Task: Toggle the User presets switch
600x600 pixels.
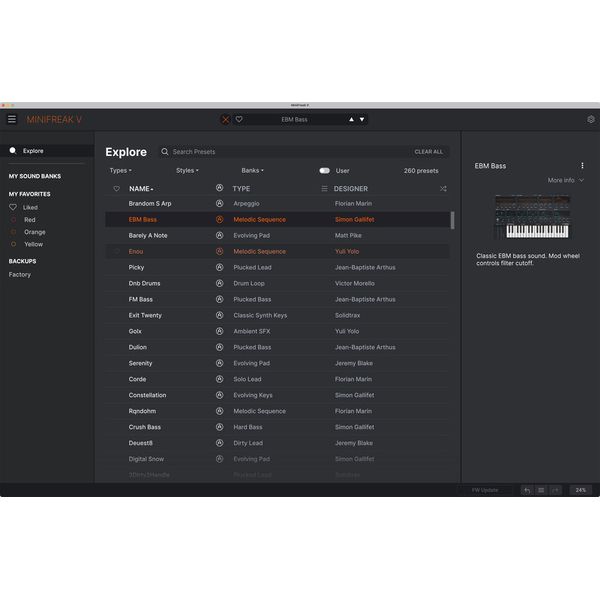Action: [x=324, y=171]
